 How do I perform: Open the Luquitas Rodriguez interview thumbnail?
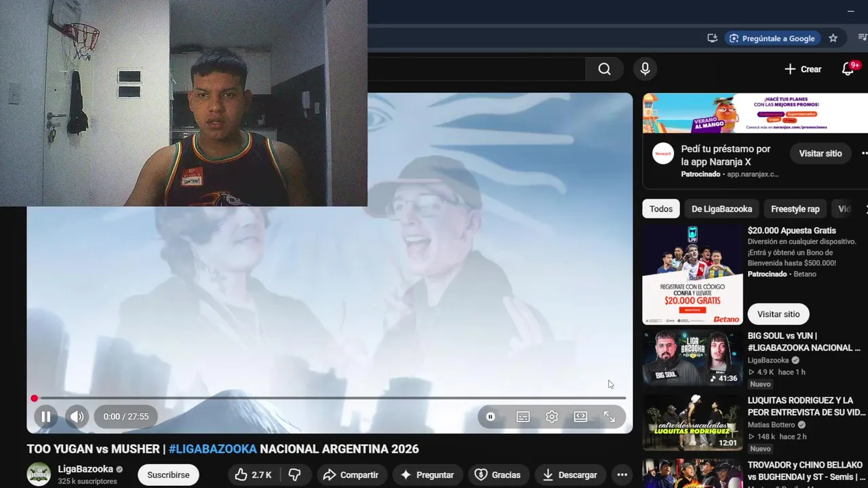click(x=692, y=423)
